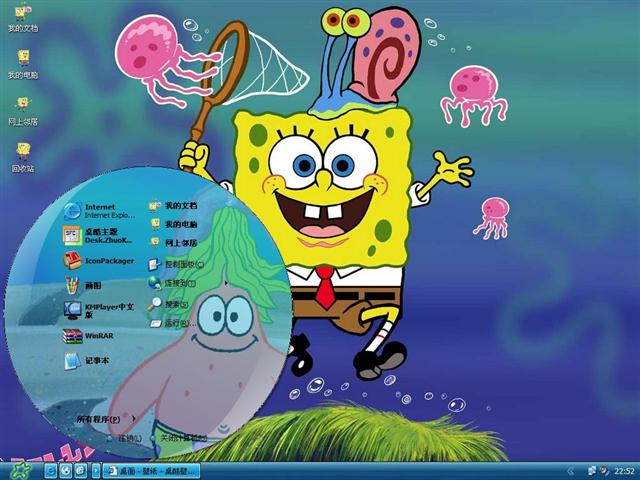The image size is (640, 480).
Task: Click the green star Start button
Action: tap(20, 471)
